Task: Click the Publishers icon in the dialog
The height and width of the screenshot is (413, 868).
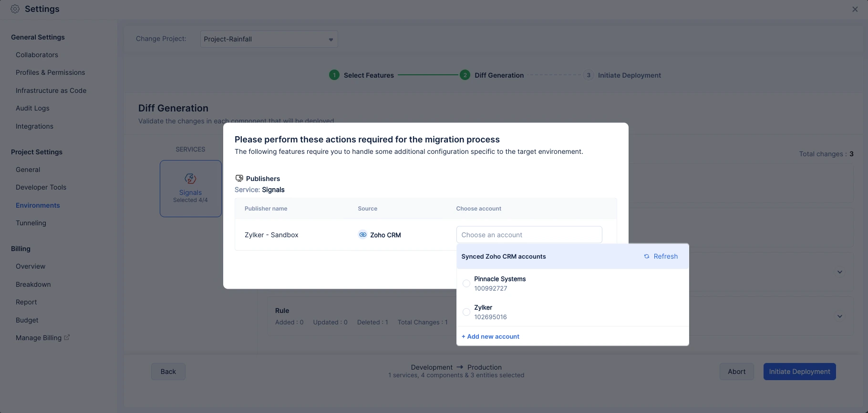Action: [239, 178]
